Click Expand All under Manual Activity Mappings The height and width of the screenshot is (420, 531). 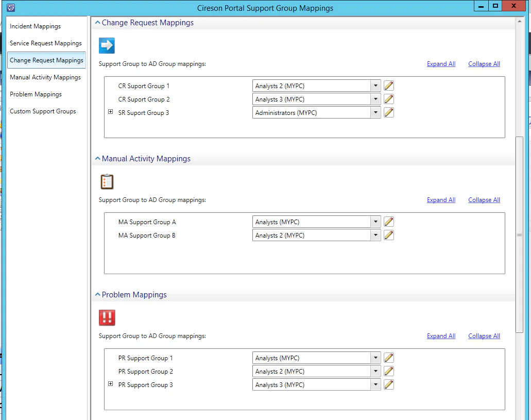coord(441,200)
